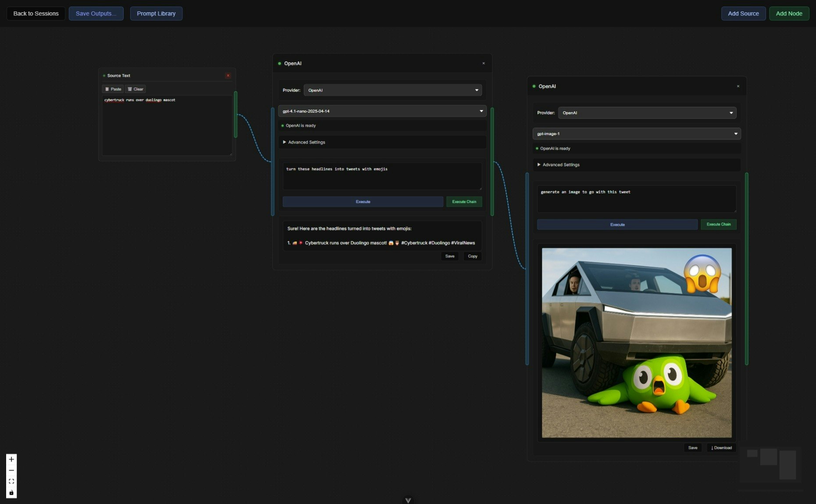The image size is (816, 504).
Task: Open Save Outputs dialog
Action: tap(96, 14)
